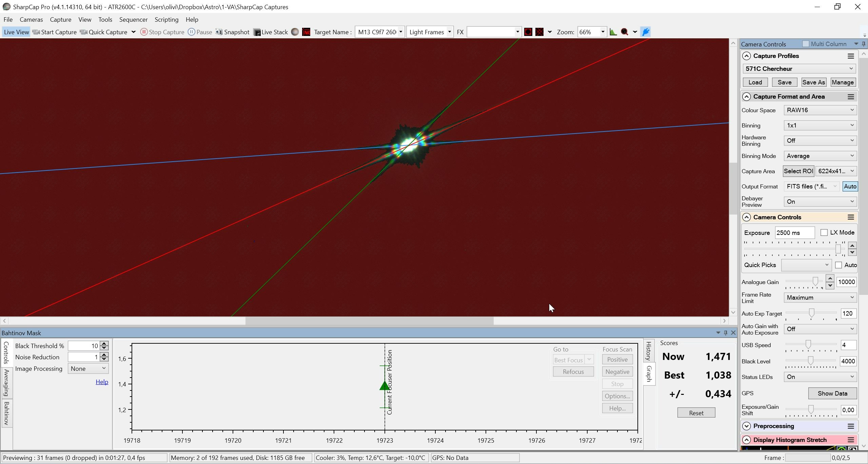The image size is (868, 464).
Task: Open the Help link in Bahtinov panel
Action: [x=102, y=382]
